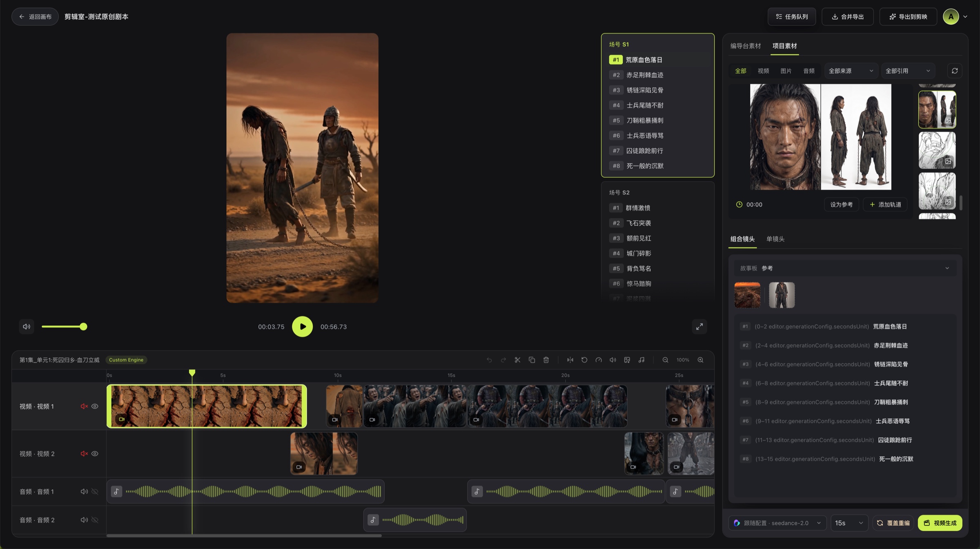
Task: Click the duplicate clip icon
Action: pyautogui.click(x=532, y=360)
